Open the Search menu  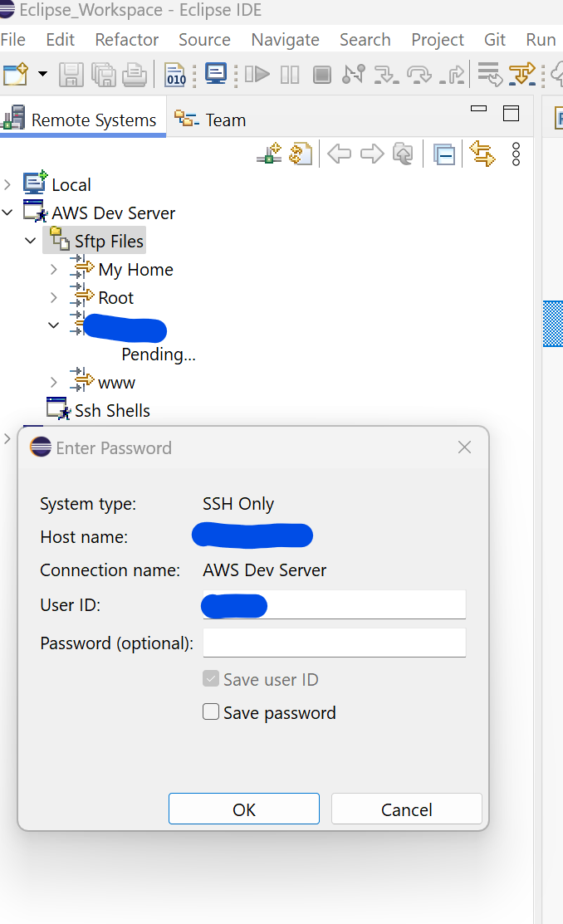[x=365, y=40]
